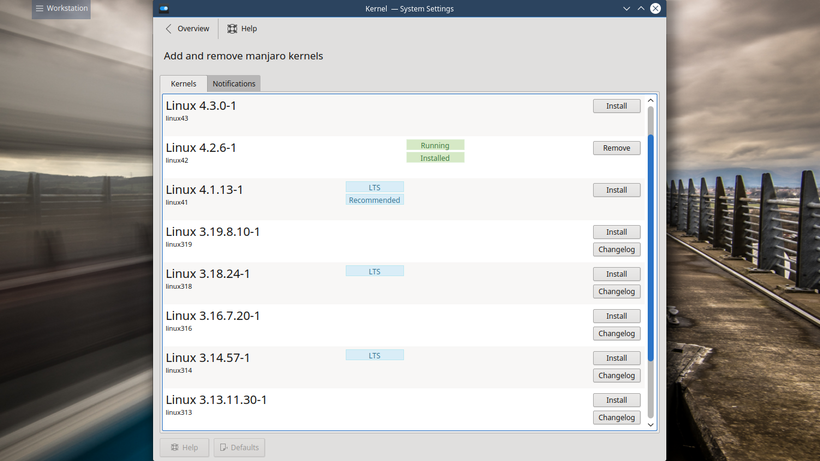Screen dimensions: 820x461
Task: Select the Linux 3.19.8.10-1 title text
Action: pyautogui.click(x=213, y=232)
